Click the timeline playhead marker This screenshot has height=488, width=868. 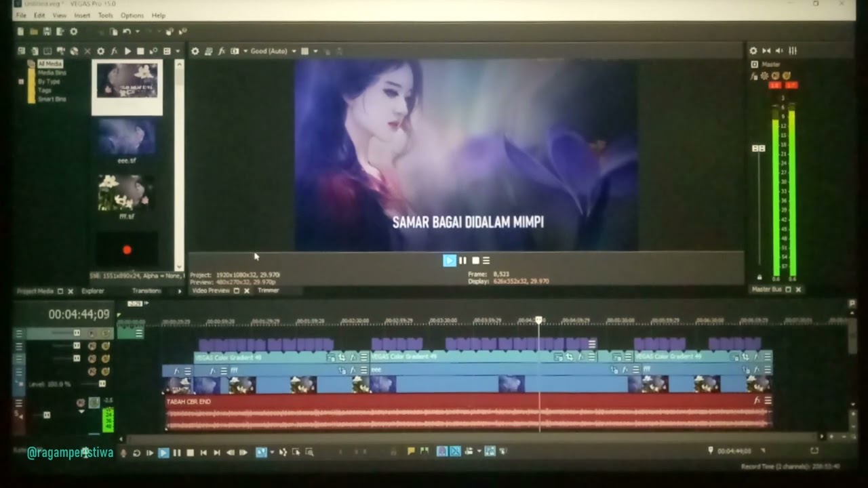(x=539, y=320)
